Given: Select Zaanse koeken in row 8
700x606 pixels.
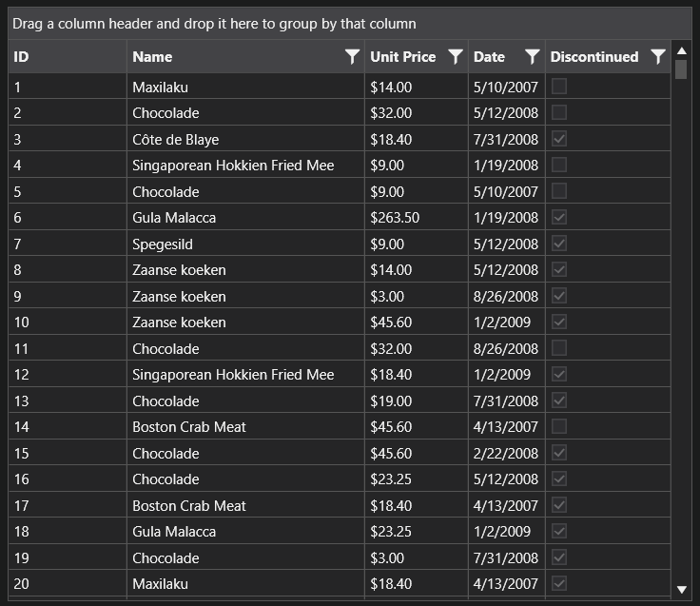Looking at the screenshot, I should pos(245,270).
